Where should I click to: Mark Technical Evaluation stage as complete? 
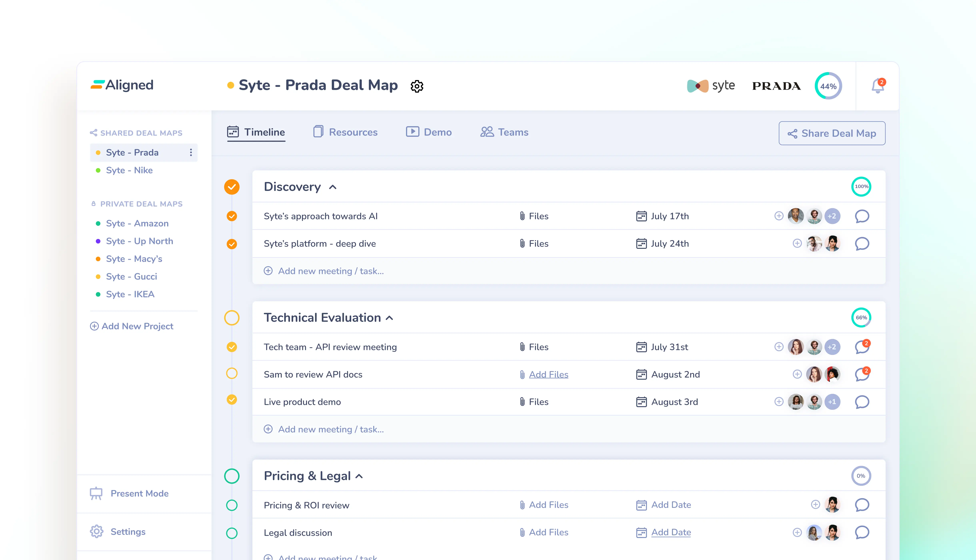pyautogui.click(x=232, y=318)
